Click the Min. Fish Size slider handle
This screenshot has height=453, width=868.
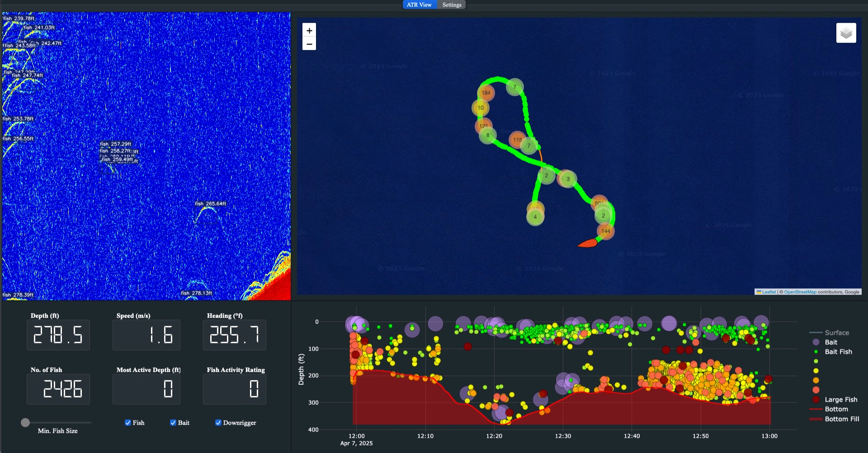(25, 423)
